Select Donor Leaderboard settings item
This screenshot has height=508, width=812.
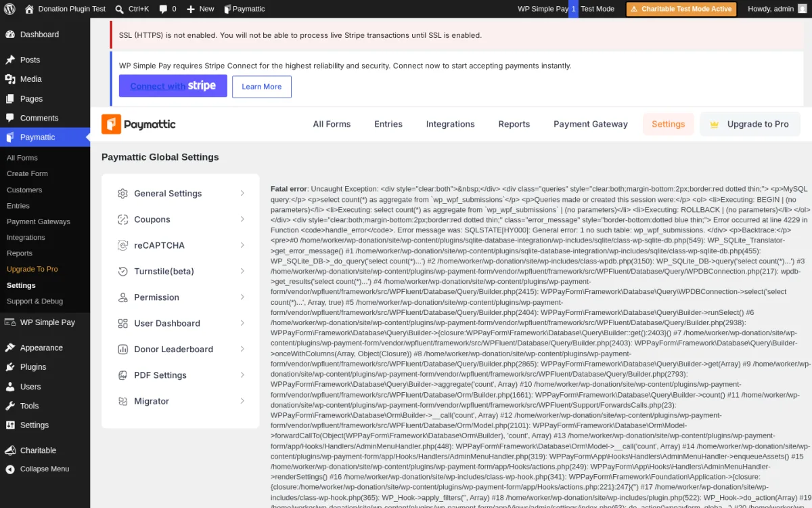click(x=181, y=350)
